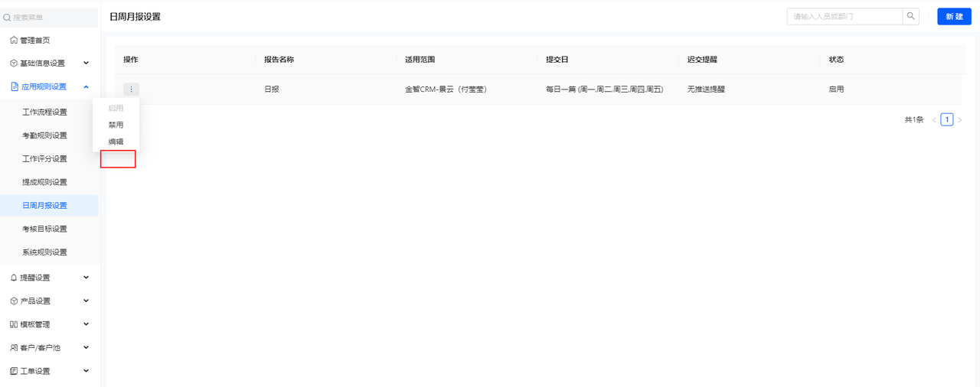Open the three-dot operations menu icon
The width and height of the screenshot is (980, 387).
click(131, 89)
